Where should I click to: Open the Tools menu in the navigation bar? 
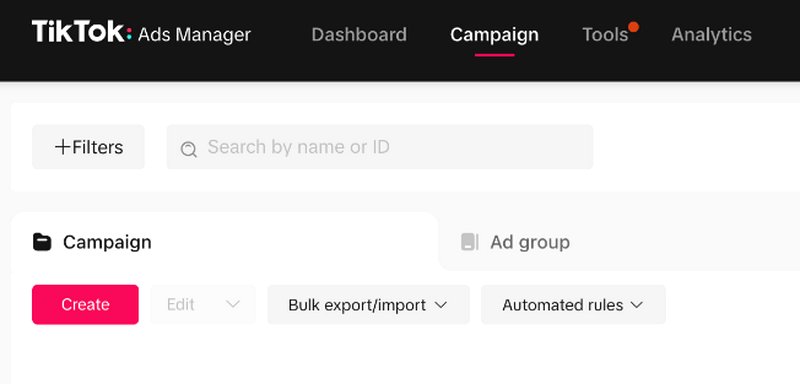[605, 35]
